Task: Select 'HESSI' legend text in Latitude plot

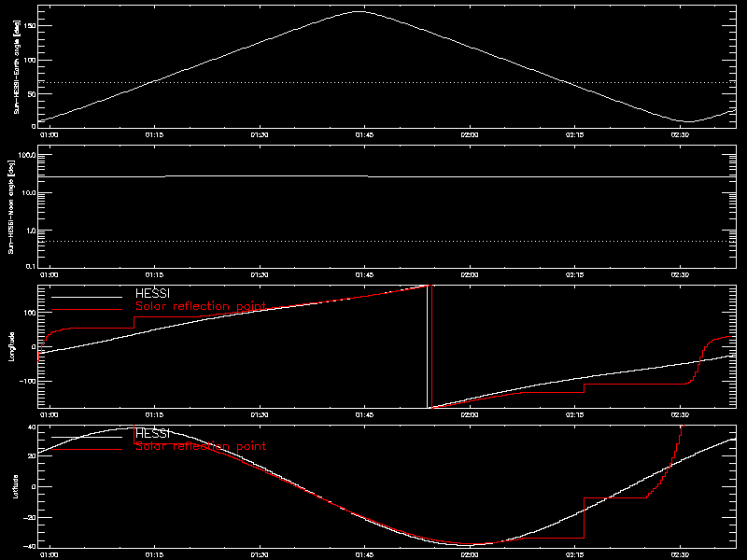Action: click(x=152, y=433)
